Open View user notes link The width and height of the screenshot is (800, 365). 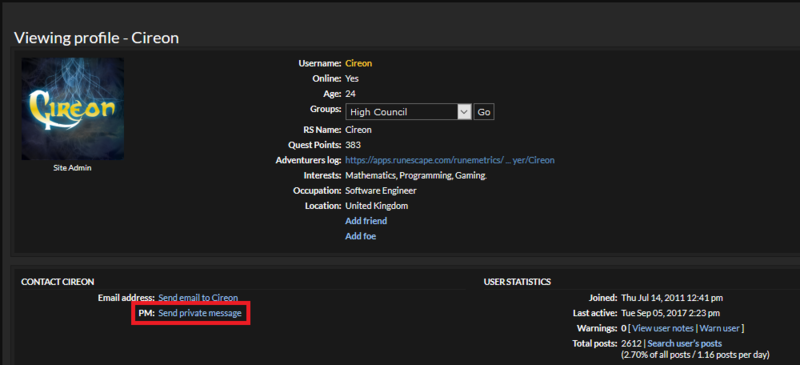click(663, 328)
